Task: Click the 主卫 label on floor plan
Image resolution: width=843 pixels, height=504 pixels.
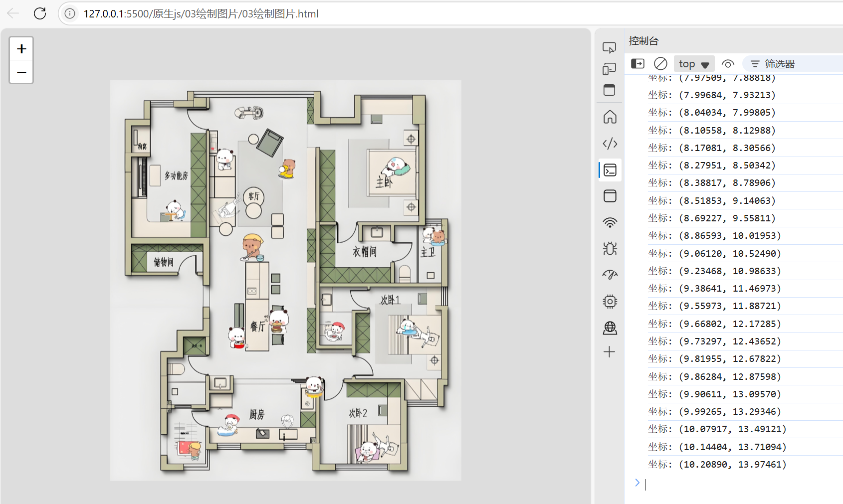Action: (427, 252)
